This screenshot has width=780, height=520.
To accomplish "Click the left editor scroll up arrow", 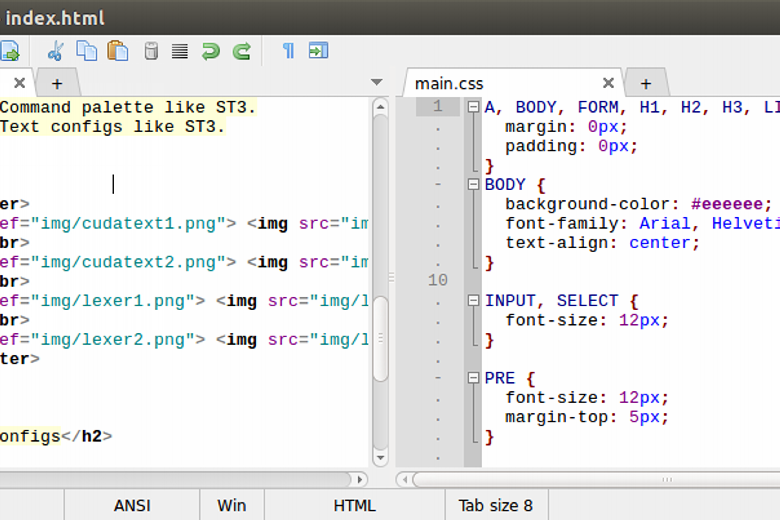I will tap(380, 107).
